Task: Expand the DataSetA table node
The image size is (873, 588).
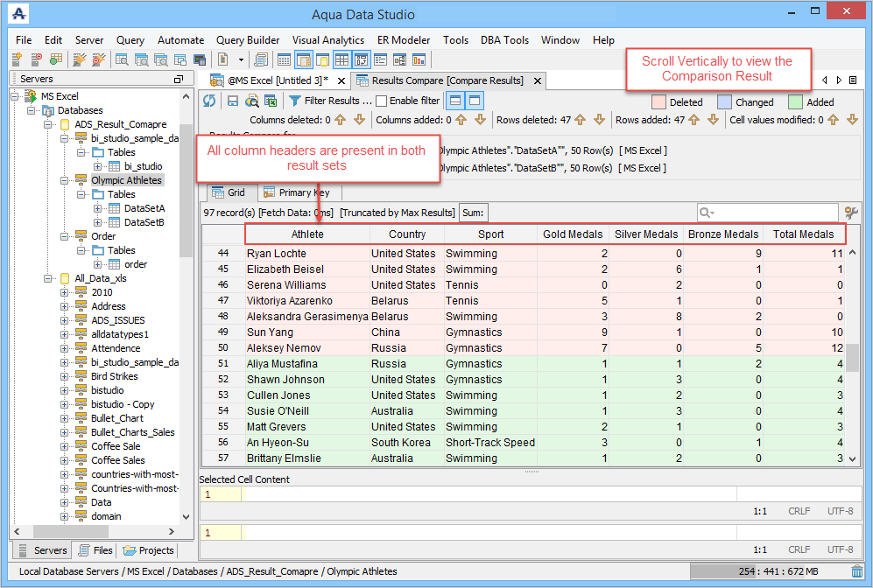Action: click(x=97, y=208)
